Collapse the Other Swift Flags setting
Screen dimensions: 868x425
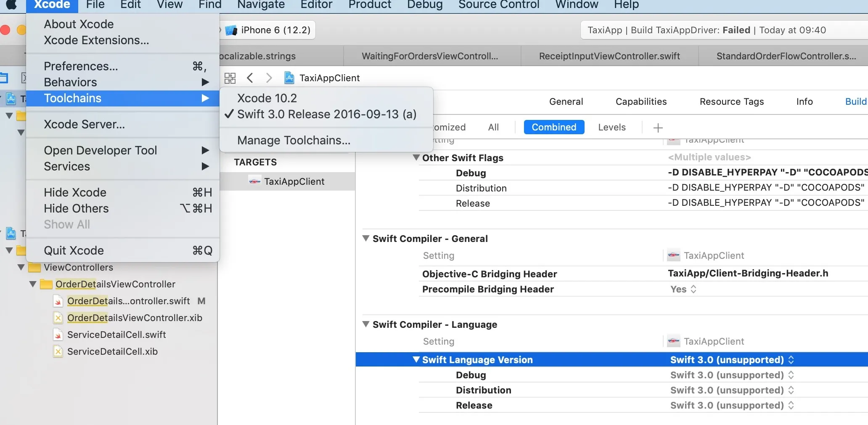pos(416,158)
